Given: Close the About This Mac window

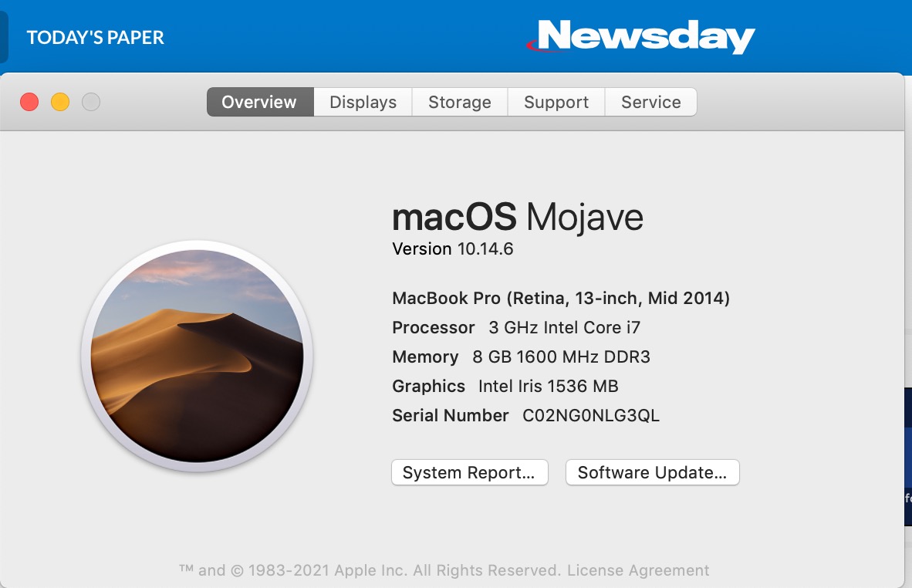Looking at the screenshot, I should pyautogui.click(x=29, y=102).
